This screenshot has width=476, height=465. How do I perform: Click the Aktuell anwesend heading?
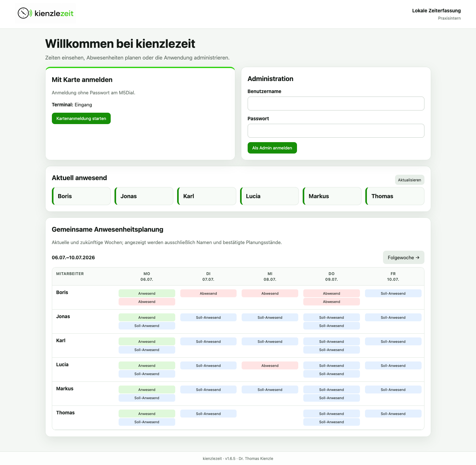(x=79, y=178)
